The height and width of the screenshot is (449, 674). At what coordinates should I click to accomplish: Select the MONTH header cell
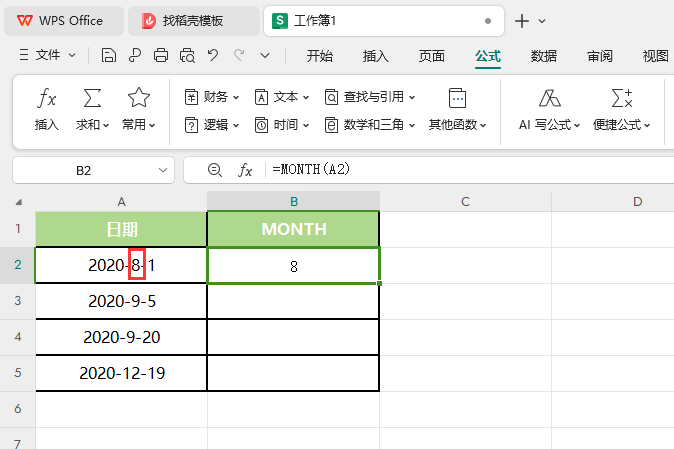(x=294, y=229)
